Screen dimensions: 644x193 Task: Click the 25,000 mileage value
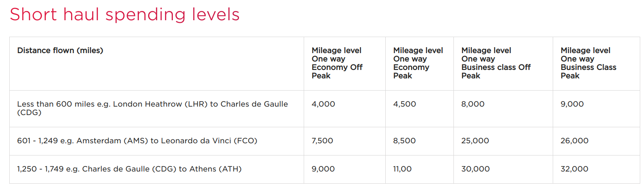click(x=475, y=141)
